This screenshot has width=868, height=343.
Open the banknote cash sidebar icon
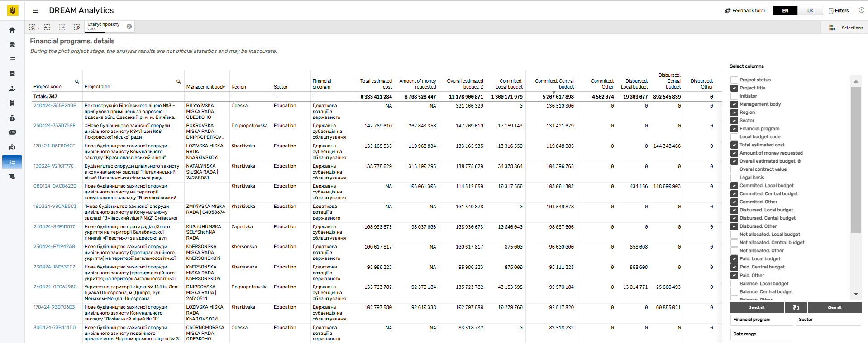click(12, 132)
